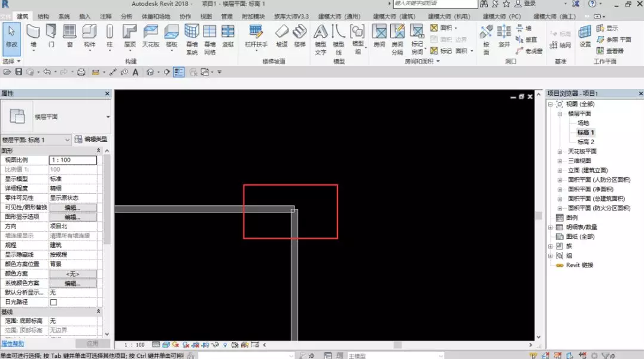Viewport: 644px width, 359px height.
Task: Open the 结构 ribbon tab
Action: click(x=43, y=16)
